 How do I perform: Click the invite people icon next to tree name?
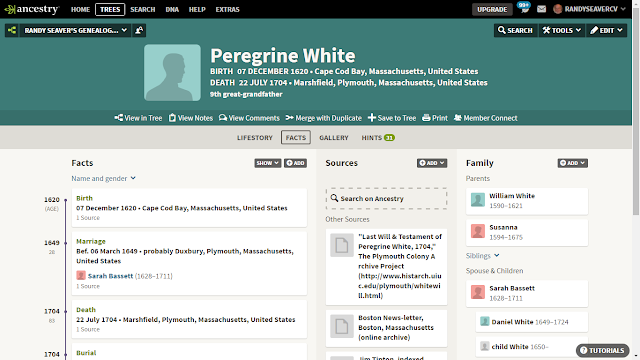coord(139,30)
